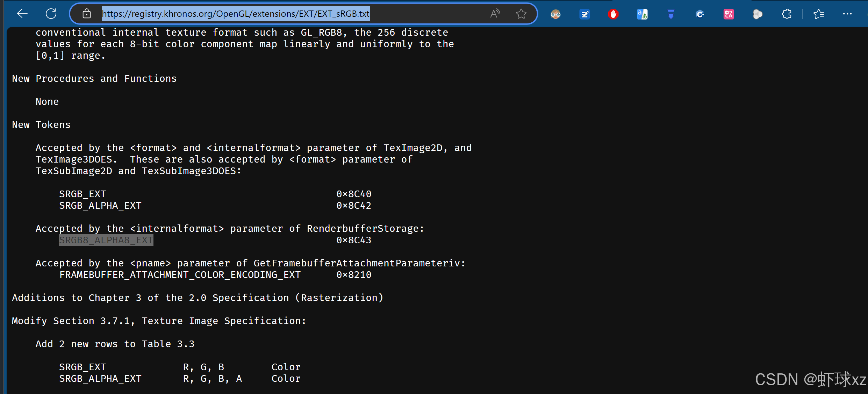Open the blue download arrow extension
Viewport: 868px width, 394px height.
[671, 14]
